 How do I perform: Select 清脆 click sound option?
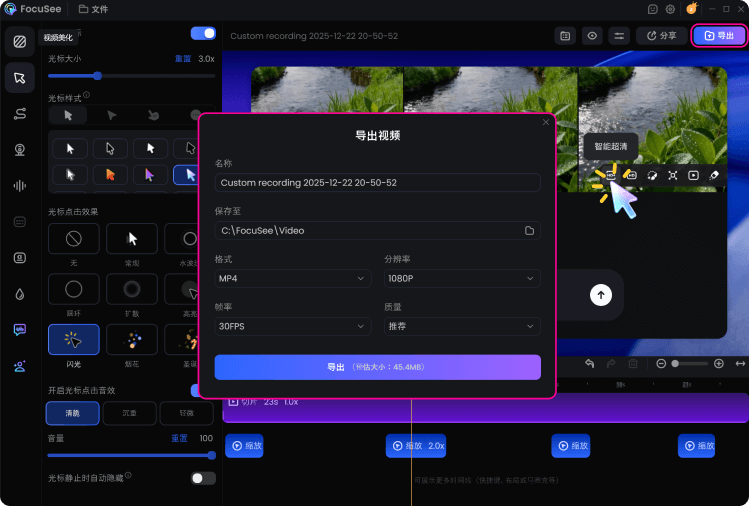click(73, 413)
